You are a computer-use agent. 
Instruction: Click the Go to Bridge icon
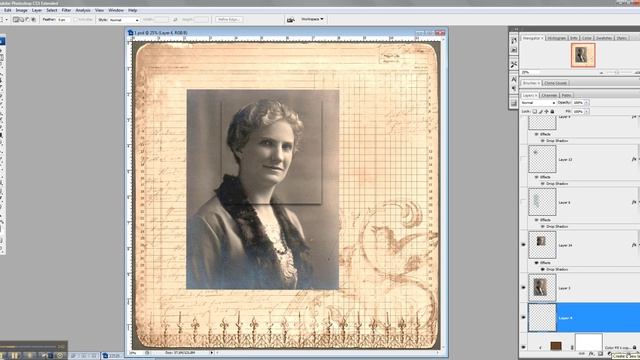pyautogui.click(x=291, y=20)
